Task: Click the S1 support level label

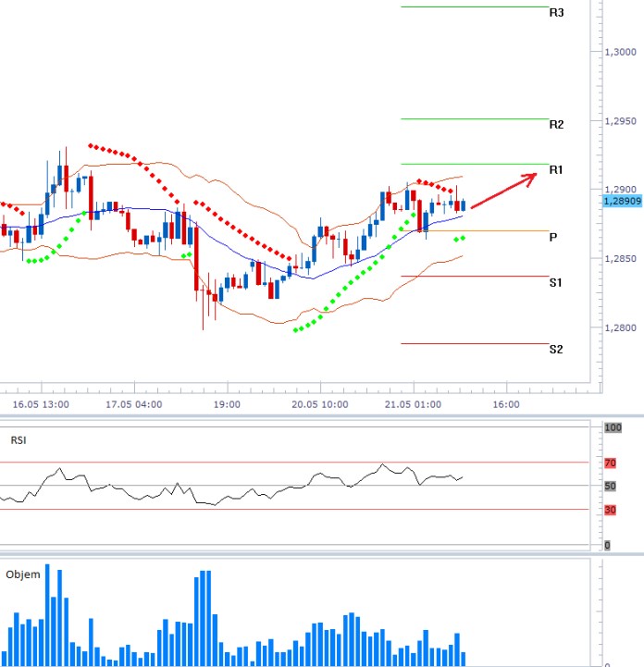Action: pos(555,282)
